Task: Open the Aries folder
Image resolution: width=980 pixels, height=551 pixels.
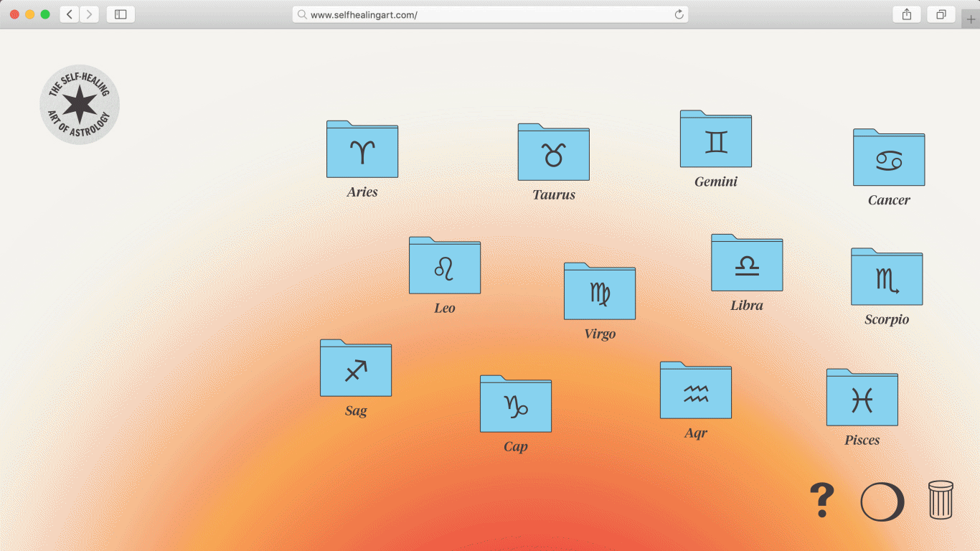Action: click(362, 149)
